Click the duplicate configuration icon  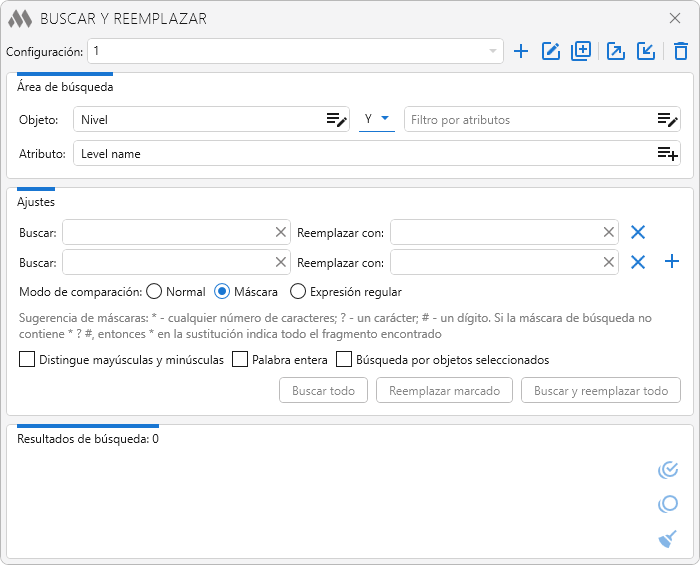coord(581,51)
